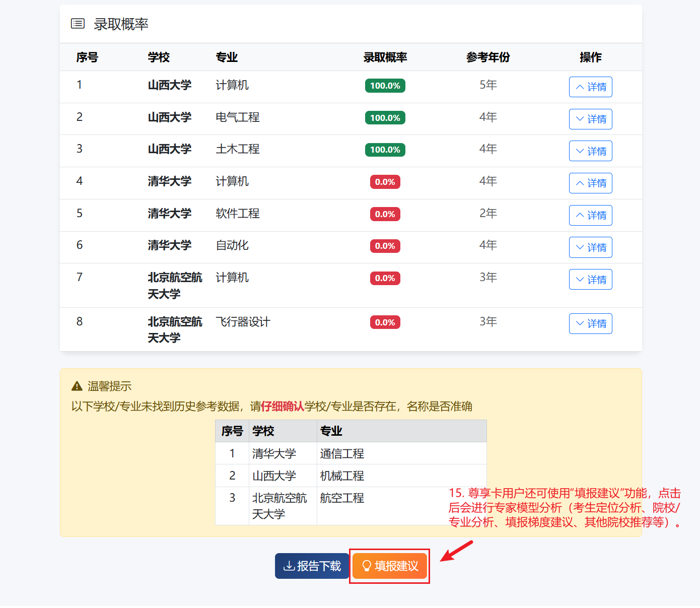
Task: Collapse details for 清华大学 软件工程 row
Action: coord(590,215)
